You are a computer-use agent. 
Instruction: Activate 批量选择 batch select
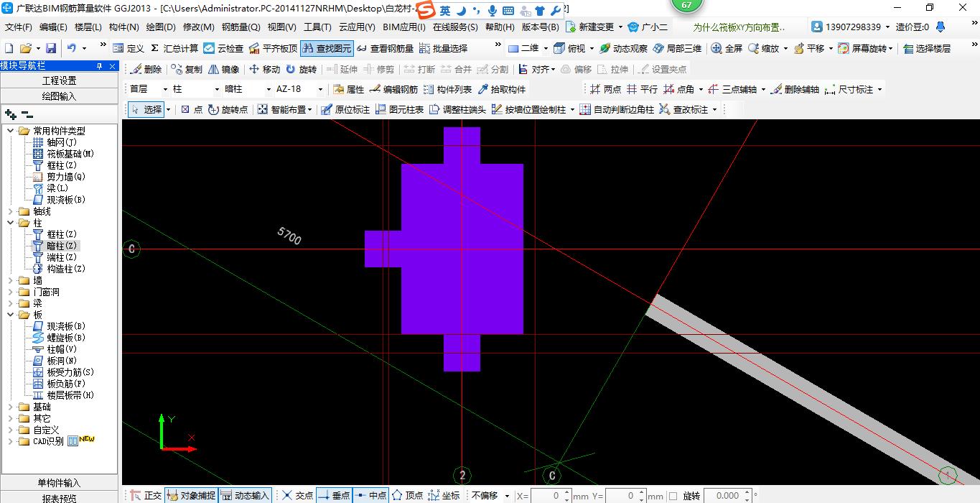(x=443, y=48)
